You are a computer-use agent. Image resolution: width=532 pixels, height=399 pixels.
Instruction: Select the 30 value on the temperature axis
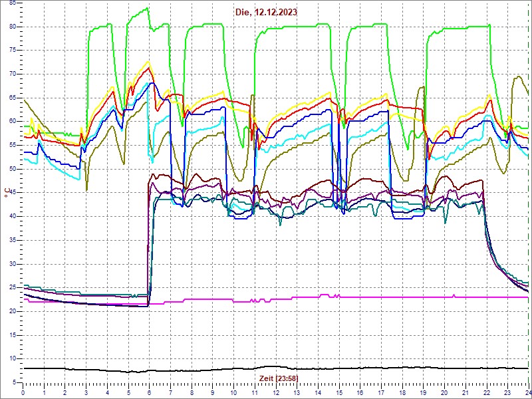(13, 264)
